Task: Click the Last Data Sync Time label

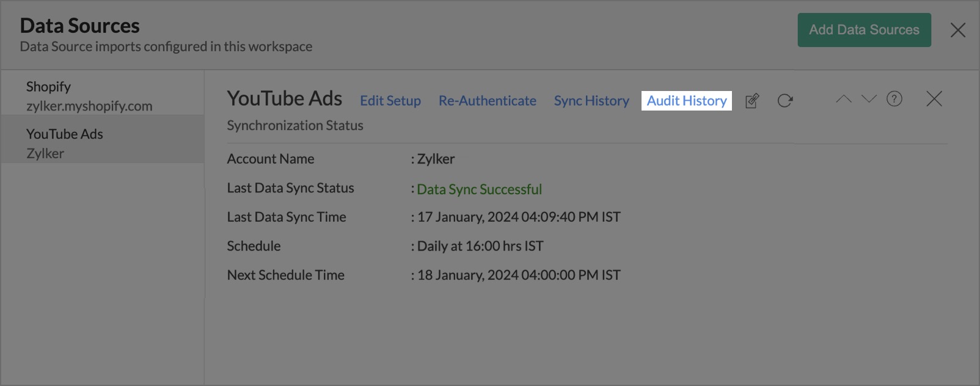Action: tap(287, 217)
